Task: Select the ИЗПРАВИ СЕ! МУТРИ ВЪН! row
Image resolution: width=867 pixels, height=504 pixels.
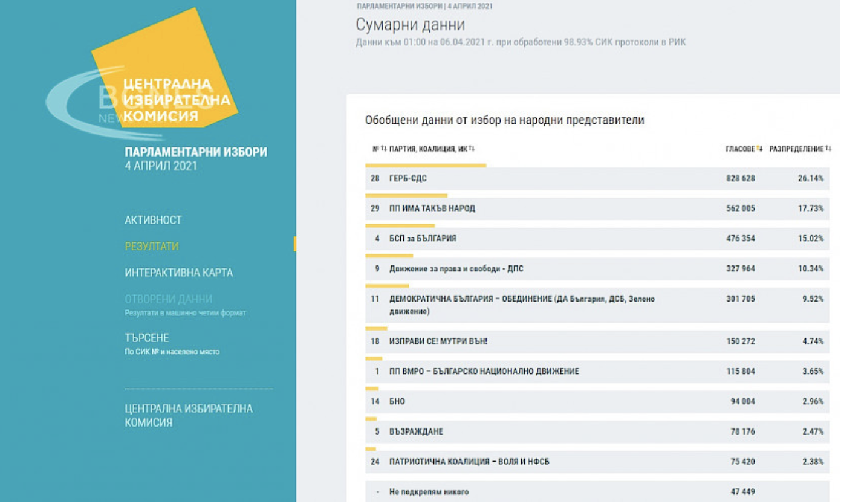Action: coord(597,341)
